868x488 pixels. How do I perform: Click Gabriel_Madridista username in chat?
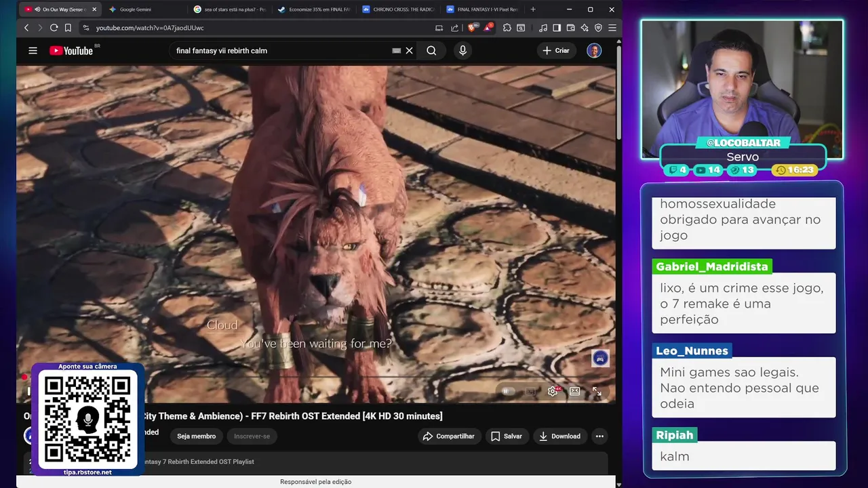712,266
